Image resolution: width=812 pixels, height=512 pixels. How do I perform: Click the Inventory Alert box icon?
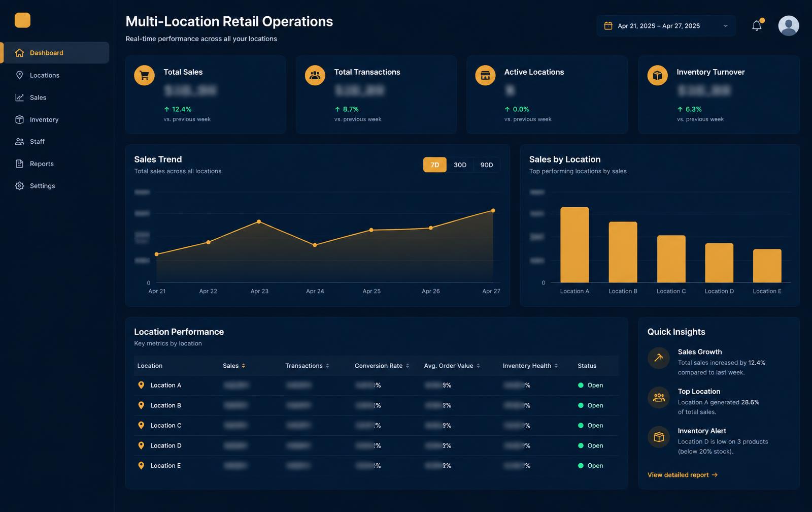coord(659,437)
